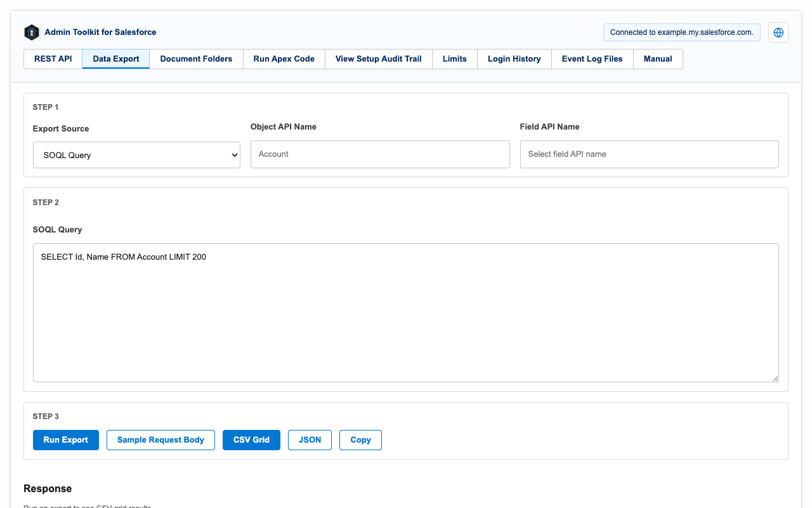Click the Export Source label
Screen dimensions: 812x508
61,128
